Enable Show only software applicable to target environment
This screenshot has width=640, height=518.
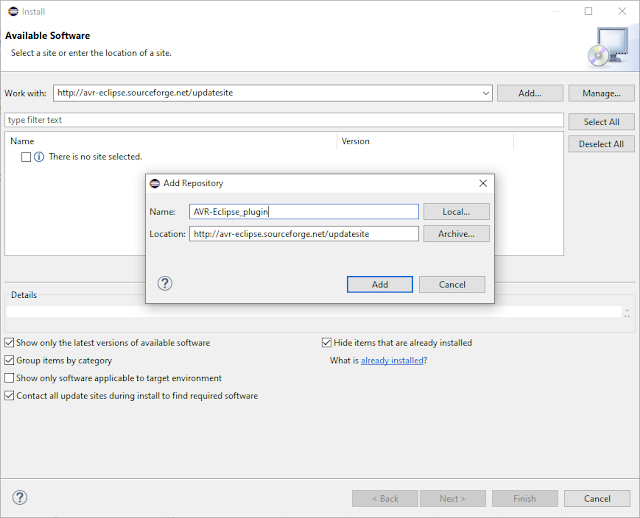pyautogui.click(x=9, y=378)
